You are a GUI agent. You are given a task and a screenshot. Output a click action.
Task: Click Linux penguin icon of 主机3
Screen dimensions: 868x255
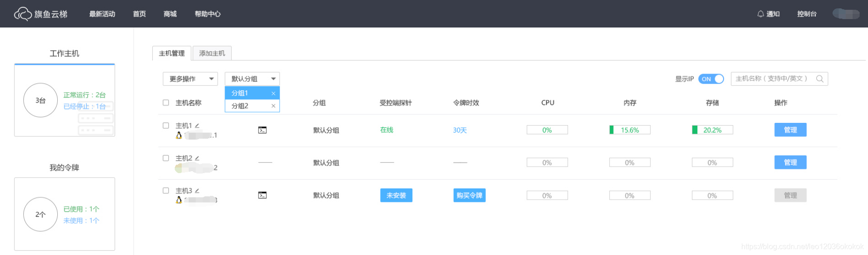pos(179,200)
